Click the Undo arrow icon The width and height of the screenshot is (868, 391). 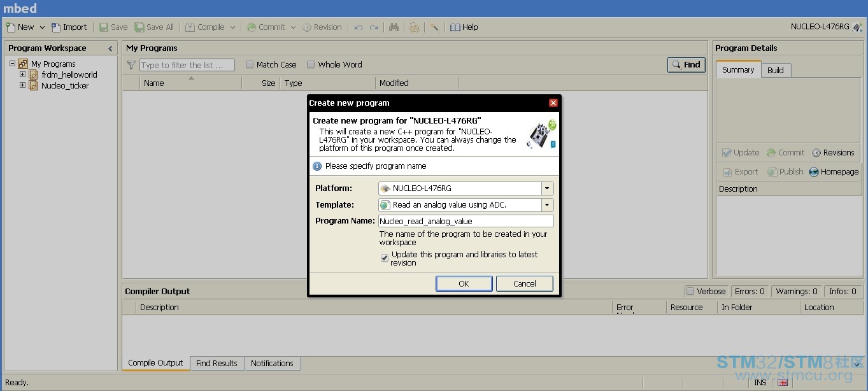(359, 27)
